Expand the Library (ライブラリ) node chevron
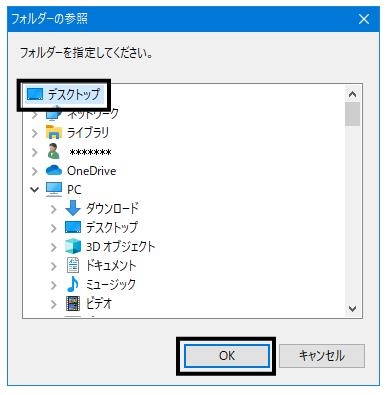388x395 pixels. (x=34, y=133)
